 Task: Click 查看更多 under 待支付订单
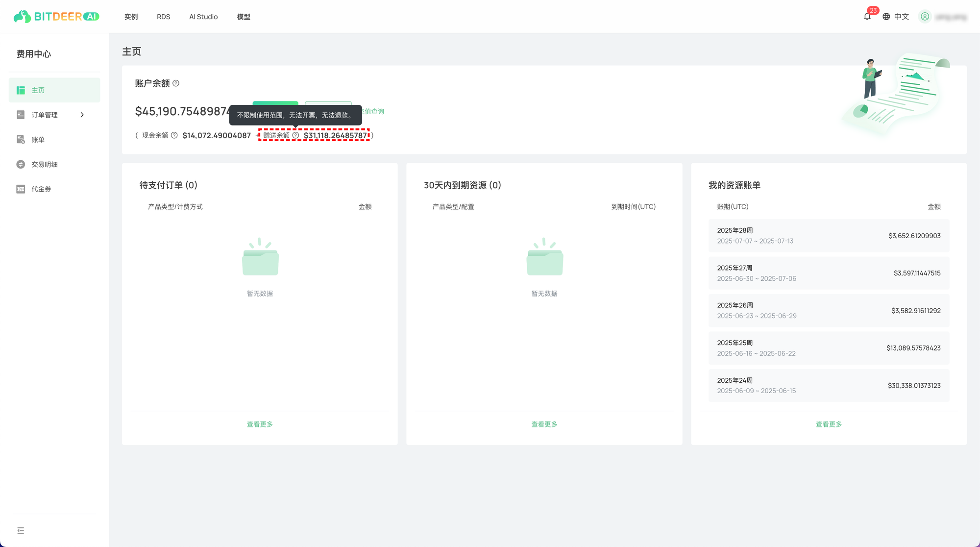coord(260,424)
